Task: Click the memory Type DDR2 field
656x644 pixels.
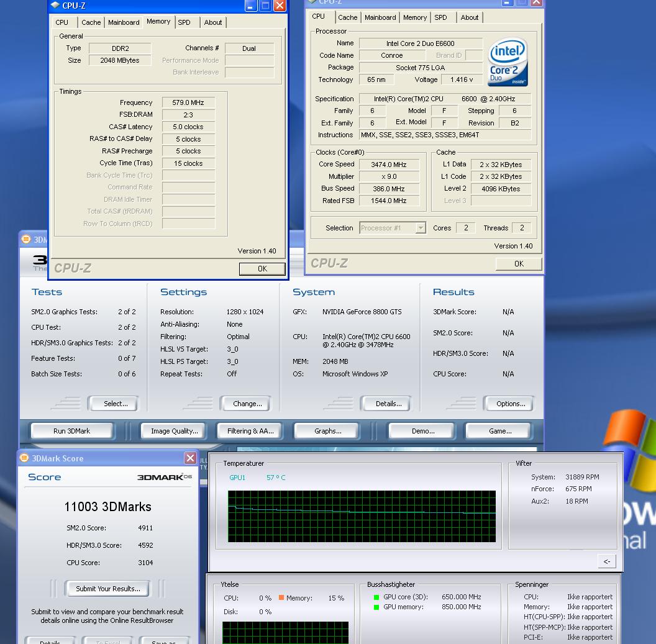Action: pos(120,48)
